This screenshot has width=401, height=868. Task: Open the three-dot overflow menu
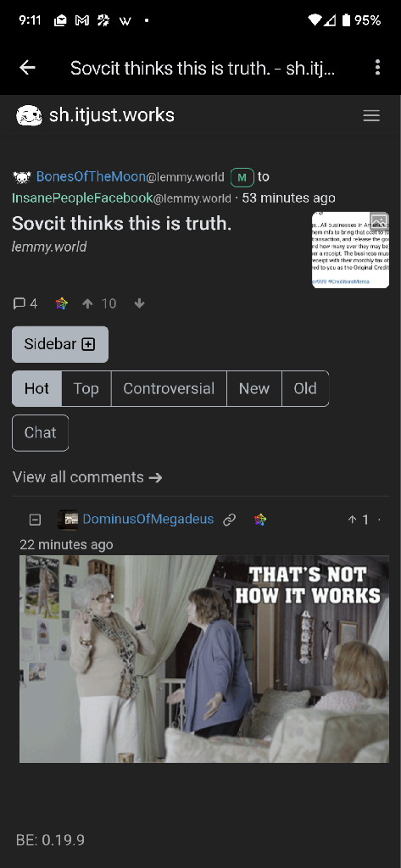pyautogui.click(x=378, y=68)
